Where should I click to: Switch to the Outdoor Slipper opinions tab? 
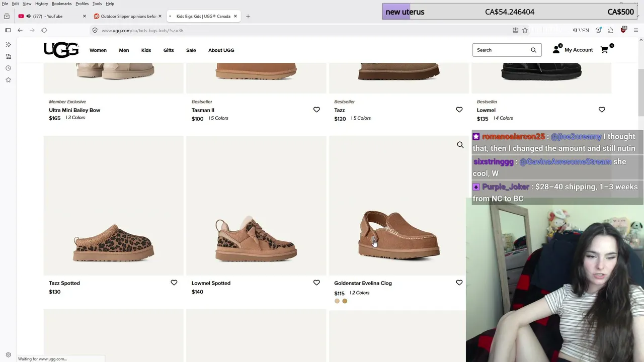click(128, 16)
